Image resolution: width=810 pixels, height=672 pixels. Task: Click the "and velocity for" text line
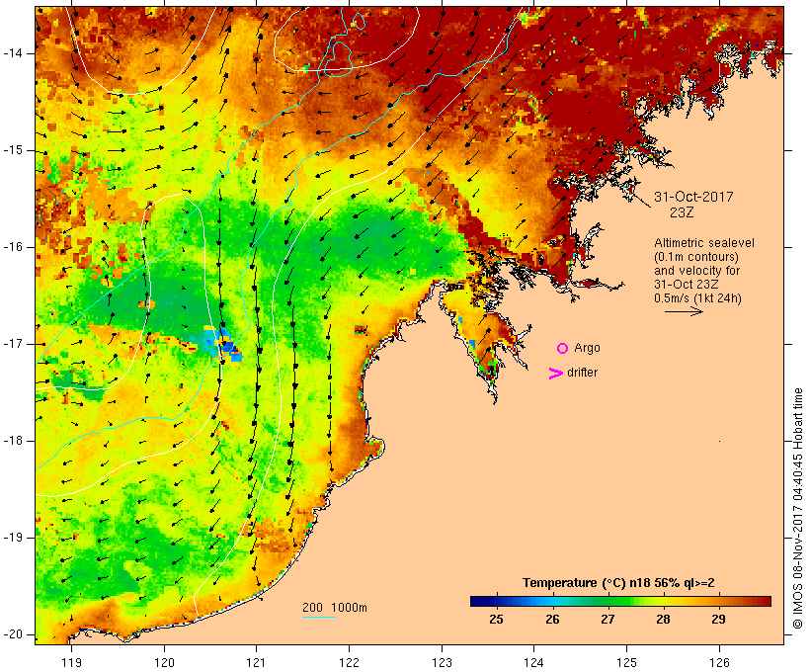[x=696, y=271]
